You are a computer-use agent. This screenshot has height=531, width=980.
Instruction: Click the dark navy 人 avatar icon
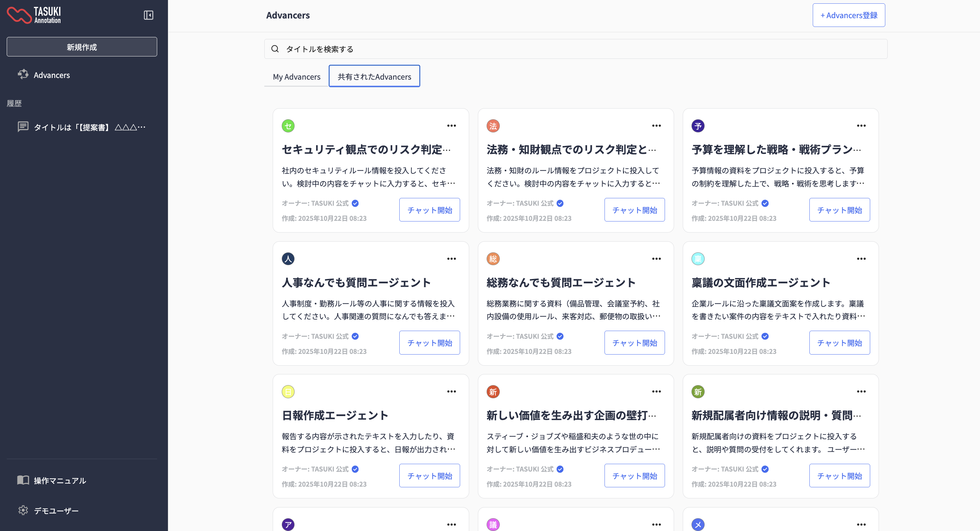[x=288, y=259]
